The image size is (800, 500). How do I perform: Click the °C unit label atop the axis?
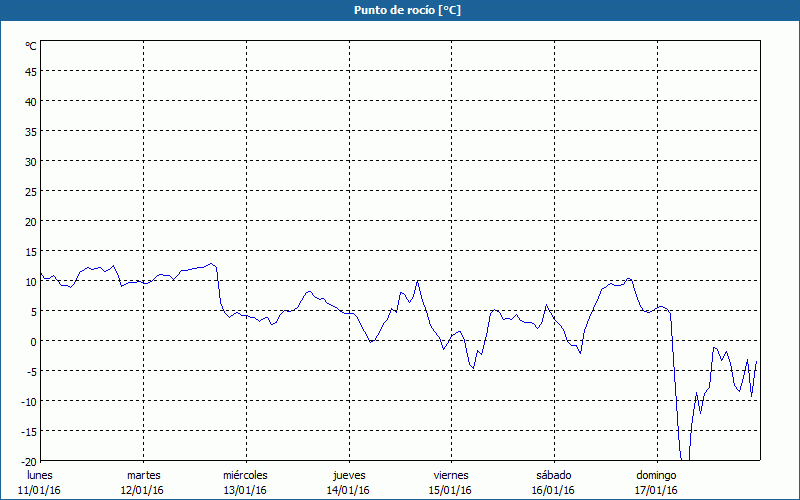click(31, 46)
